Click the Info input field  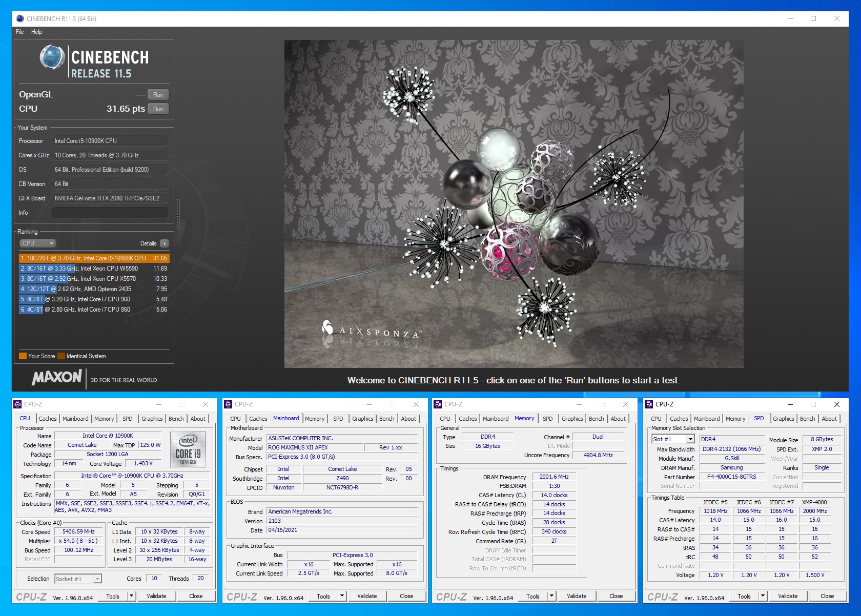pos(110,213)
